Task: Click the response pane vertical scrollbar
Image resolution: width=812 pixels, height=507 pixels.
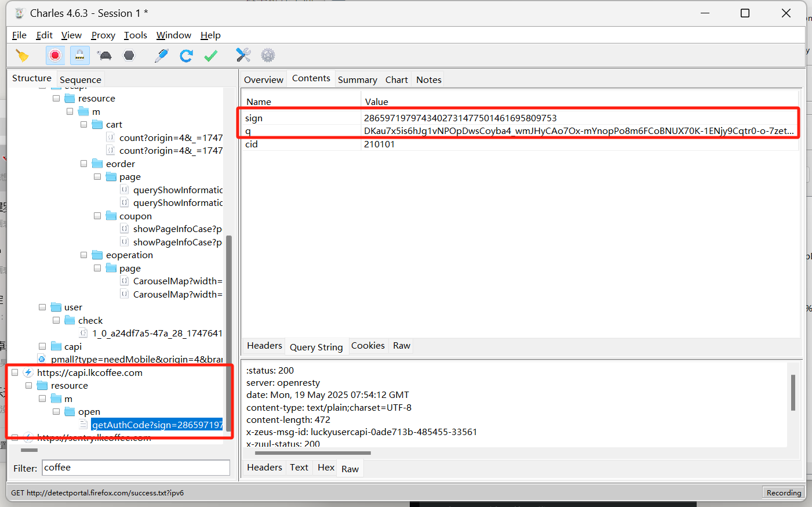Action: (793, 392)
